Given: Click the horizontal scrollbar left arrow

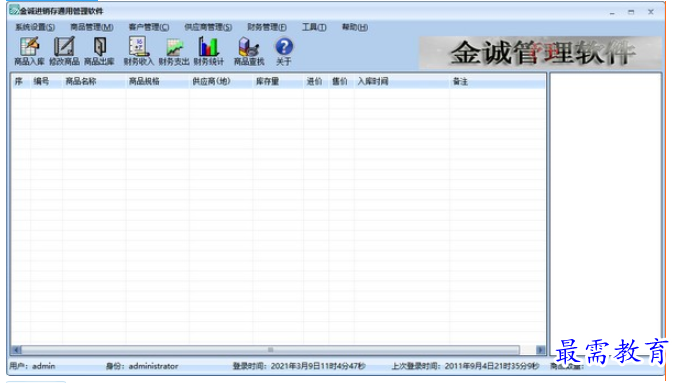Looking at the screenshot, I should point(16,350).
